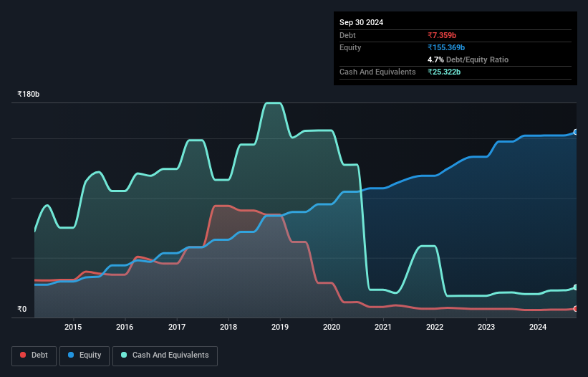Toggle the Cash And Equivalents legend button

pos(165,355)
